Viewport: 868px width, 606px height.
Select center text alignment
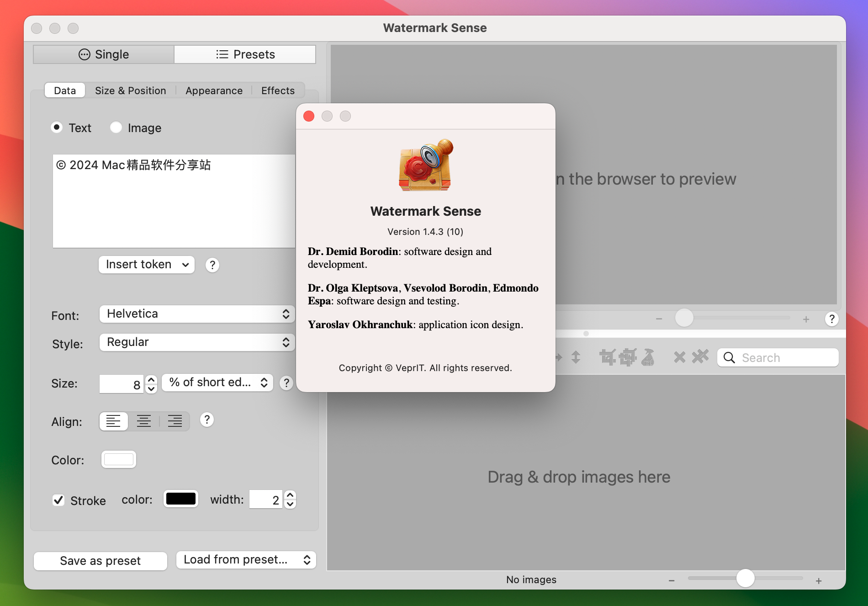(x=144, y=421)
